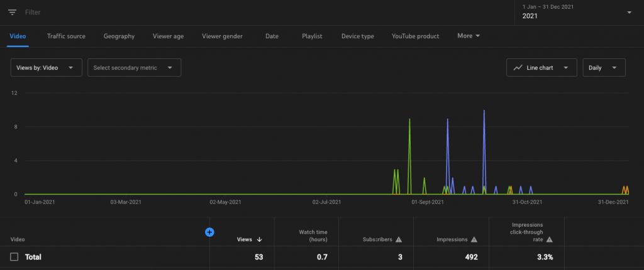Click the Subscribers warning triangle icon

(399, 239)
